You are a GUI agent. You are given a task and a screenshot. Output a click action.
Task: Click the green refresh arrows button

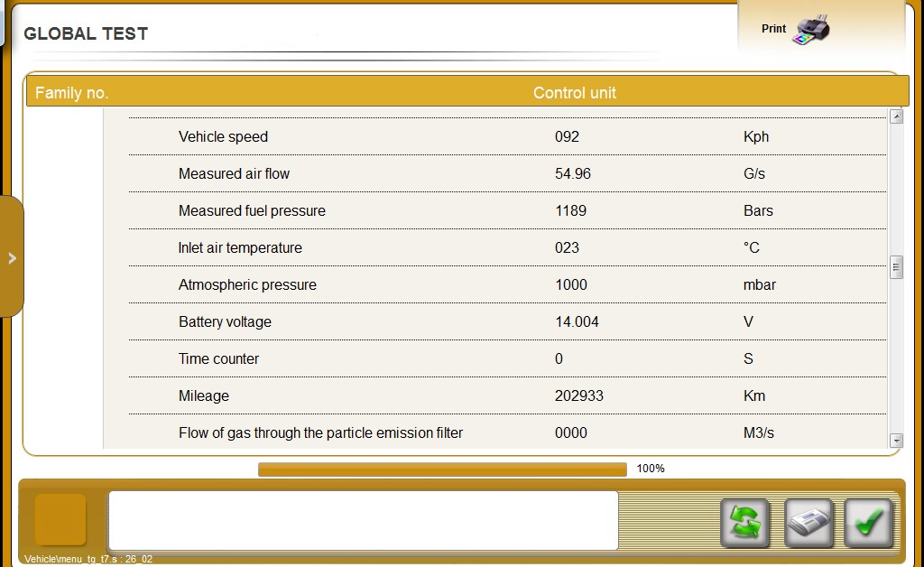(x=744, y=523)
